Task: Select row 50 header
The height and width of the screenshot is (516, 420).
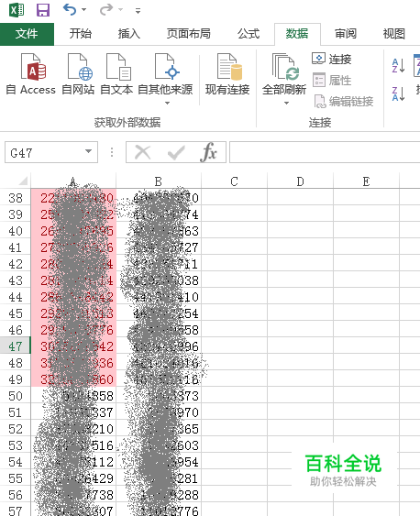Action: pyautogui.click(x=16, y=396)
